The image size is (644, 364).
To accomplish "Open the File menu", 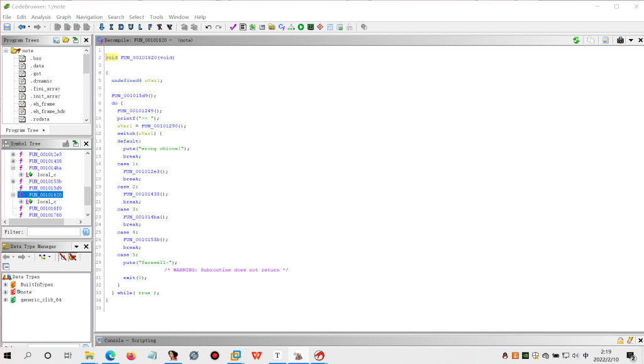I will [x=7, y=17].
